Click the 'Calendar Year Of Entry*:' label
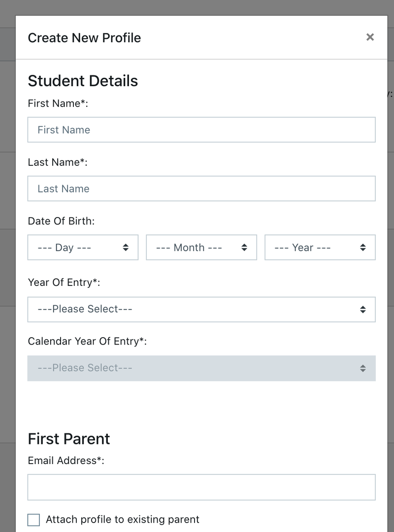This screenshot has height=532, width=394. pyautogui.click(x=87, y=341)
